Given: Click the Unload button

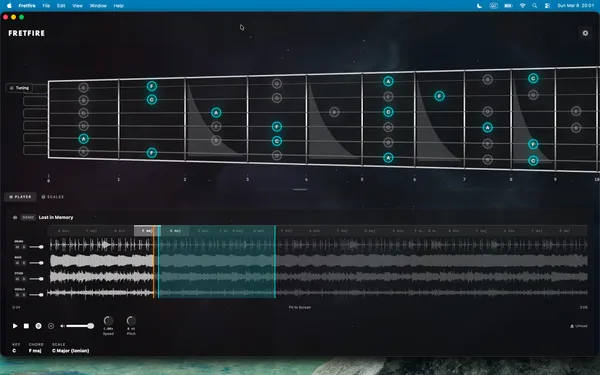Looking at the screenshot, I should (579, 326).
